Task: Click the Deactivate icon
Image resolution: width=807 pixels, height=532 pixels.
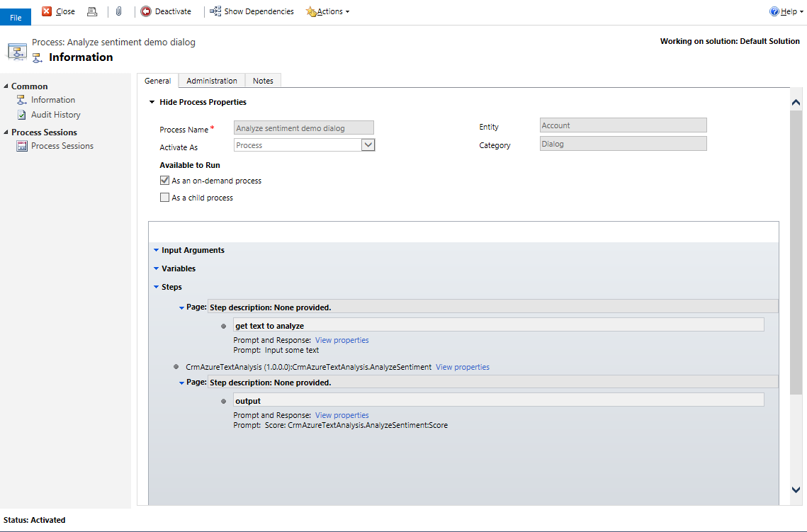Action: click(x=146, y=11)
